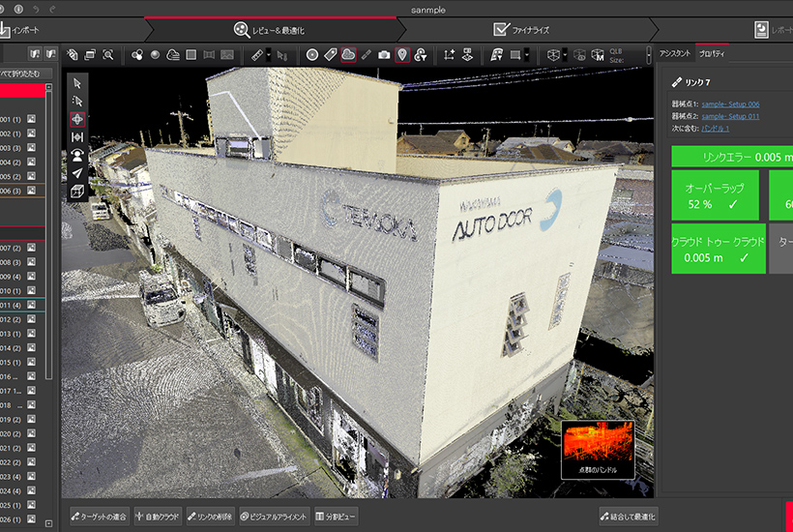This screenshot has height=532, width=793.
Task: Click the setup list scrollbar down arrow
Action: (49, 523)
